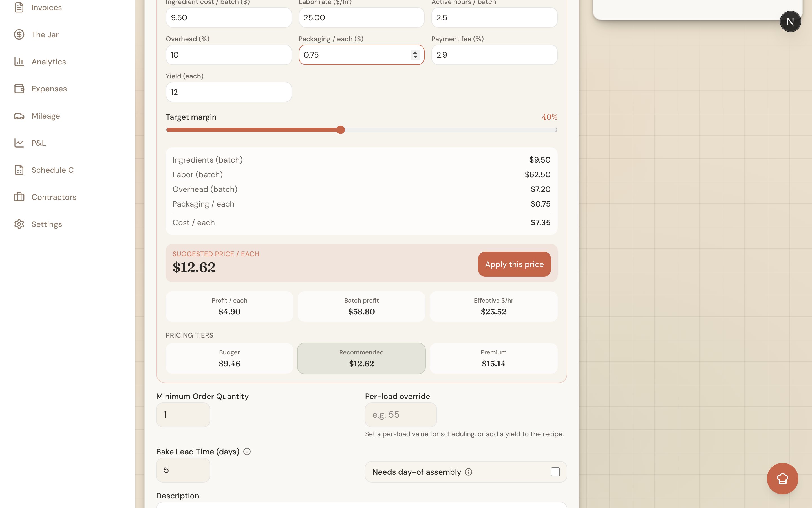Click the $12.62 suggested price value
Viewport: 812px width, 508px height.
[194, 268]
